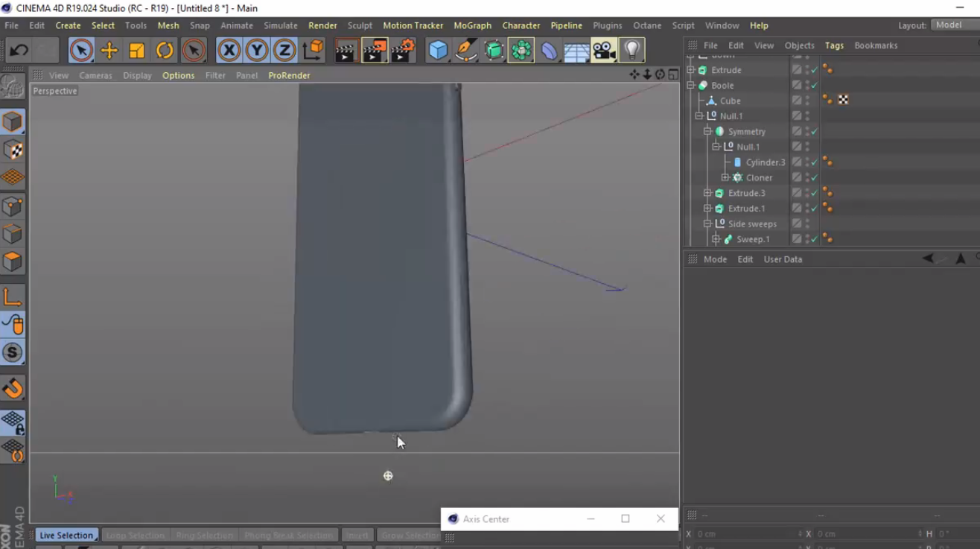Screen dimensions: 980x549
Task: Activate the Scale tool
Action: point(136,50)
